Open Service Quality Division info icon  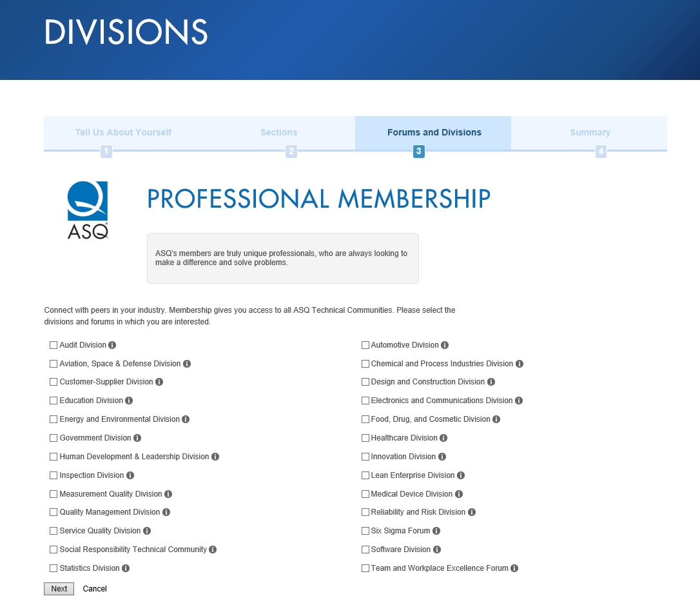tap(146, 531)
